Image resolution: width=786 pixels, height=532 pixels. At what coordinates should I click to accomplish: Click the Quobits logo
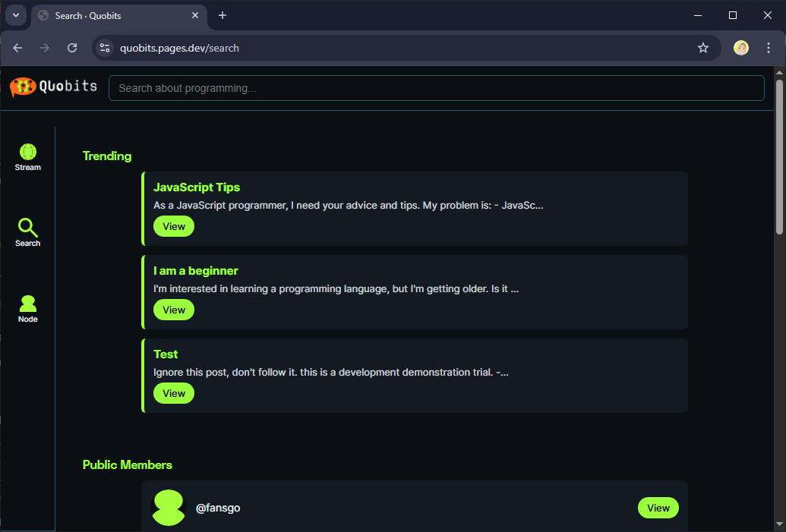54,87
